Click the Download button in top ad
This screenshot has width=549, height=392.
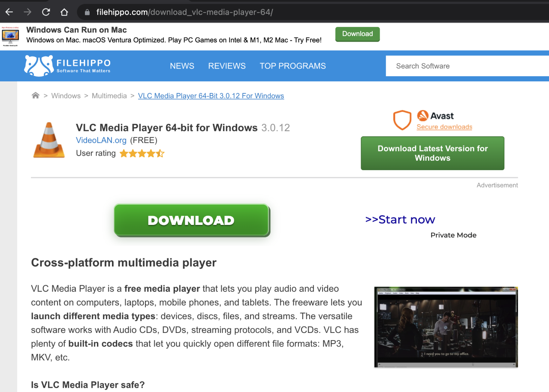[x=358, y=34]
